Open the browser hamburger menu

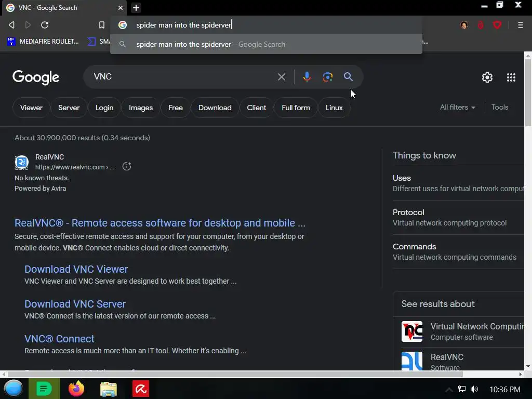pos(520,25)
